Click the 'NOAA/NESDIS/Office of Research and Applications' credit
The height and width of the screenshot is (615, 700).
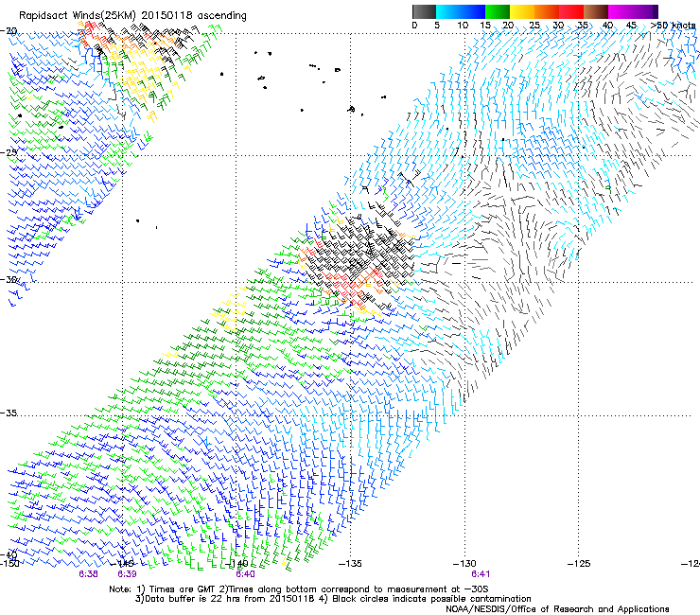tap(557, 609)
